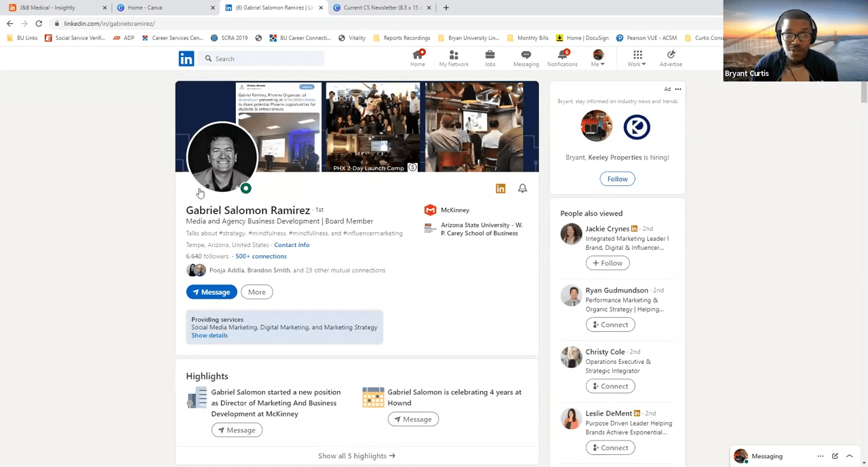Open Contact info link
This screenshot has width=868, height=467.
(x=292, y=245)
